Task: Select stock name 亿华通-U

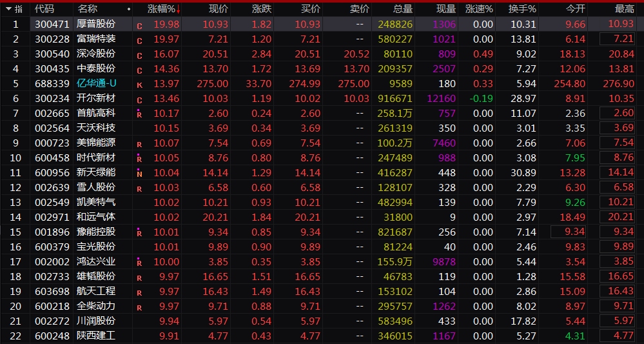Action: click(x=97, y=83)
